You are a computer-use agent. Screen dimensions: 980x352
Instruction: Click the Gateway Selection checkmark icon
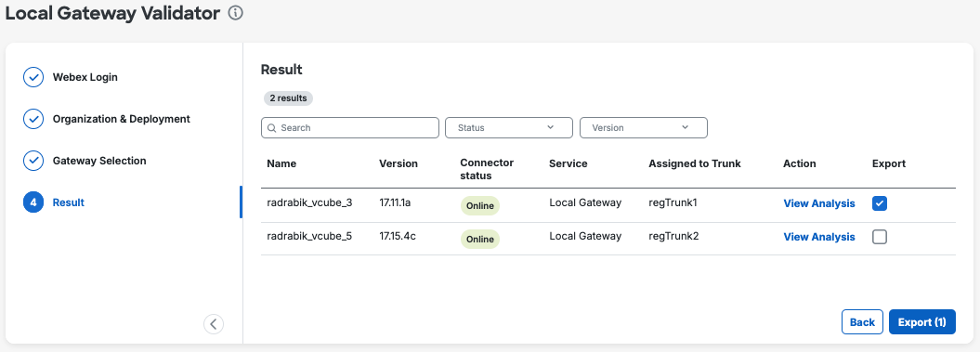click(33, 161)
